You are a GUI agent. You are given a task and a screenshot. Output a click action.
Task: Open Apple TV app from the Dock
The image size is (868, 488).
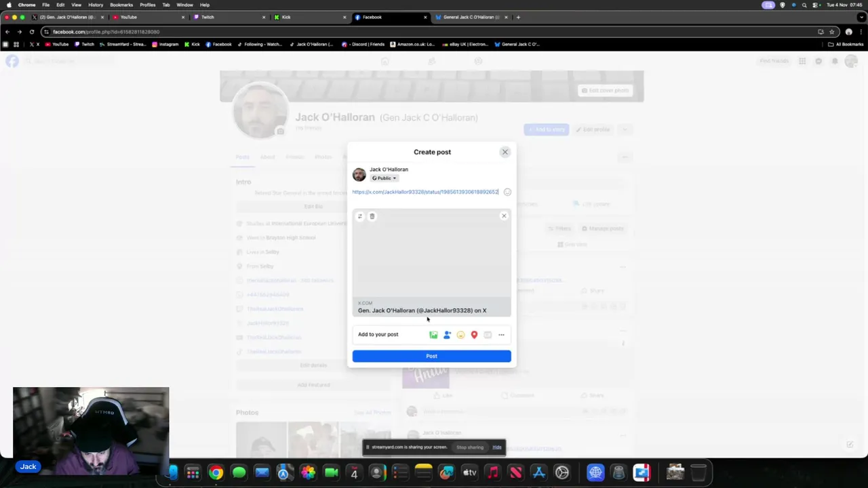click(x=469, y=472)
